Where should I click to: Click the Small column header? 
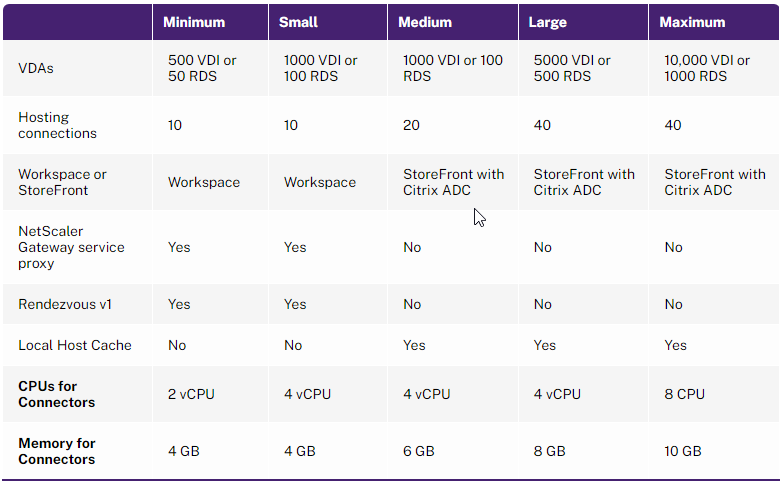pyautogui.click(x=298, y=22)
